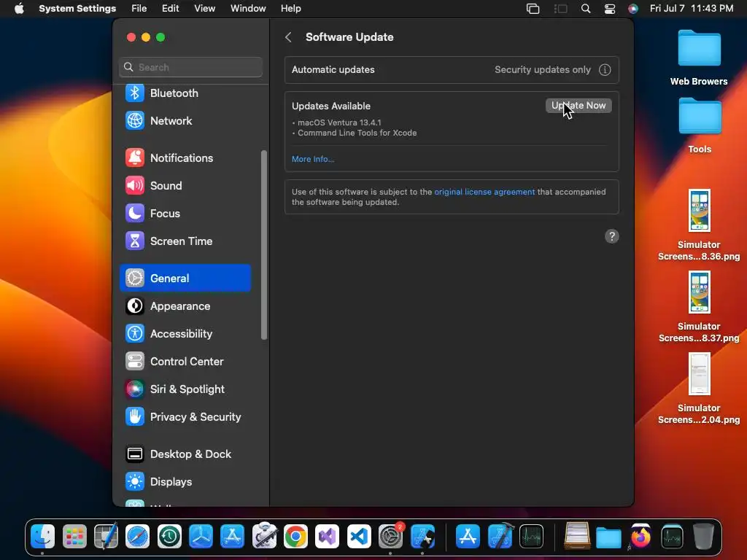Launch Automator from the Dock
The width and height of the screenshot is (747, 560).
264,536
